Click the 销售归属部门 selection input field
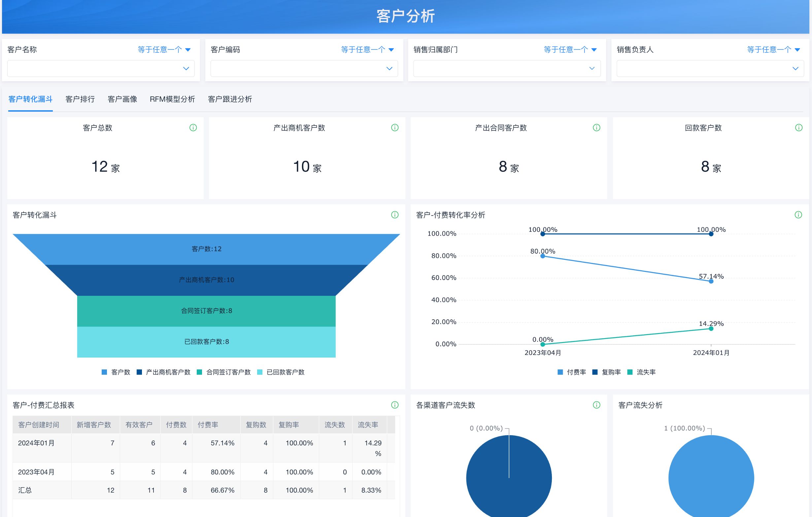This screenshot has width=812, height=517. pyautogui.click(x=506, y=68)
